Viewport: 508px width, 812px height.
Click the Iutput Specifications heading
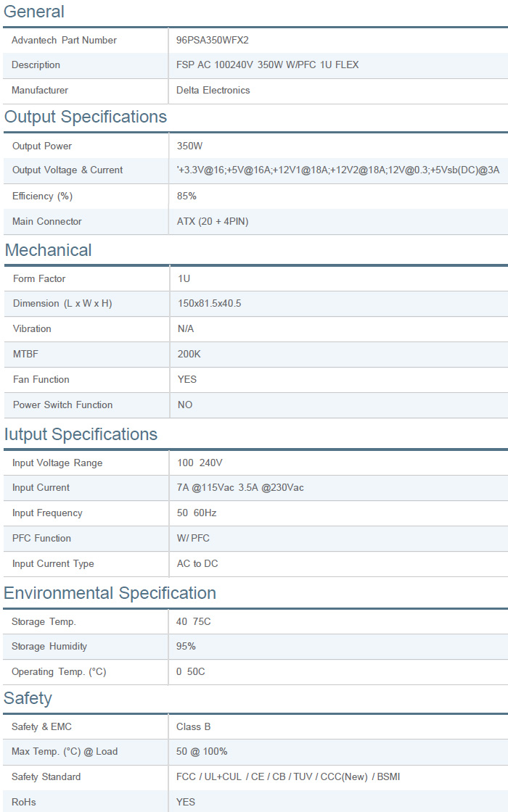pyautogui.click(x=81, y=434)
